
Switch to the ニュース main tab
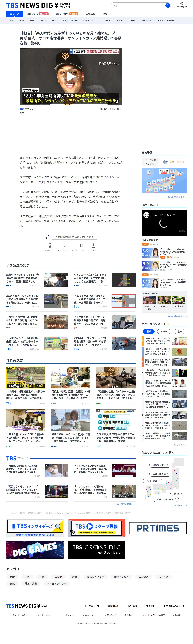15,14
